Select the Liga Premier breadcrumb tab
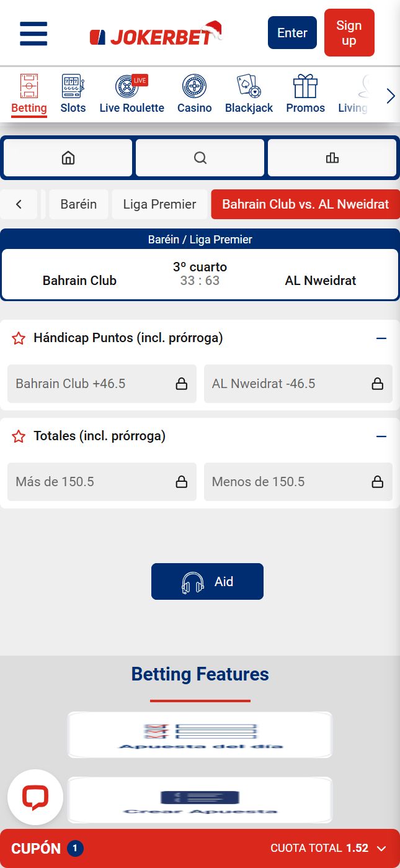This screenshot has height=868, width=400. [159, 204]
